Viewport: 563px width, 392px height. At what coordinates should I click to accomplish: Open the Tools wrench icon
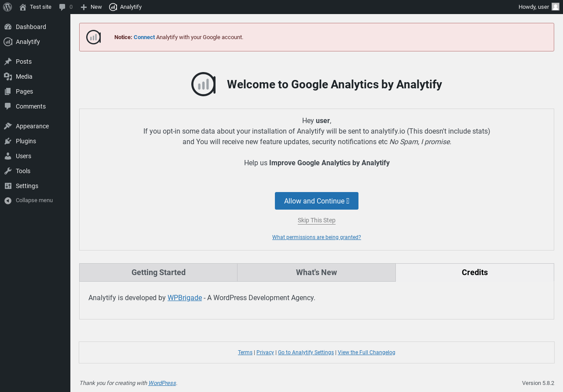[8, 171]
